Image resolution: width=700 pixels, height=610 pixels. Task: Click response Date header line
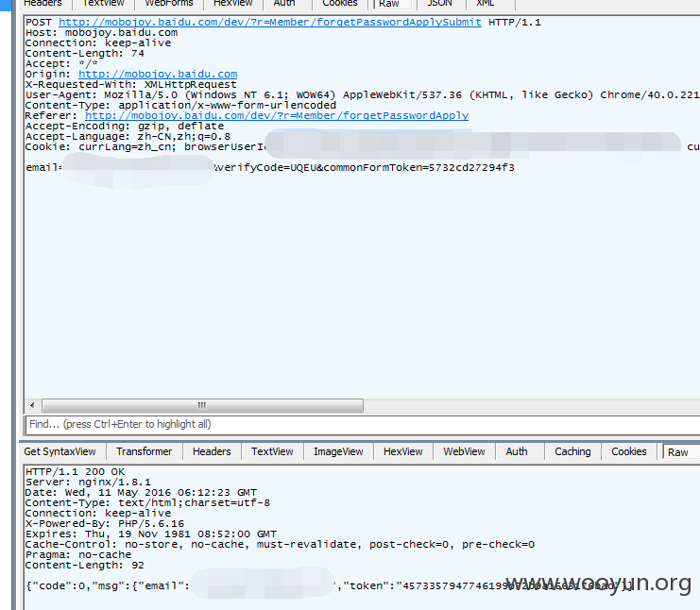coord(141,493)
